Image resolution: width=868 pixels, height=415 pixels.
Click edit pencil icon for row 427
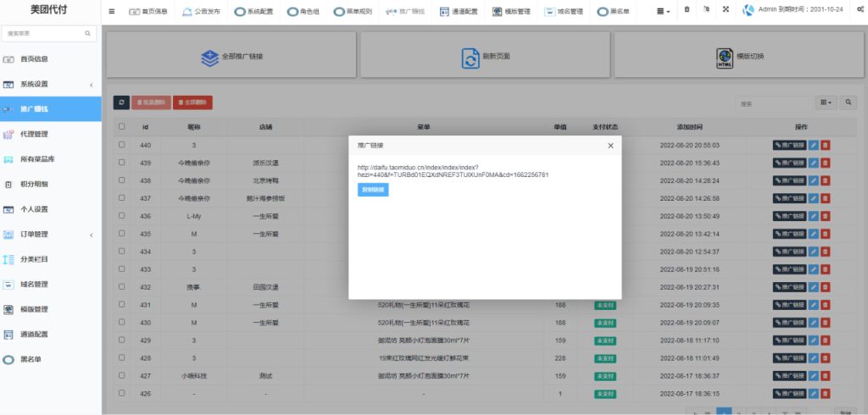[813, 376]
